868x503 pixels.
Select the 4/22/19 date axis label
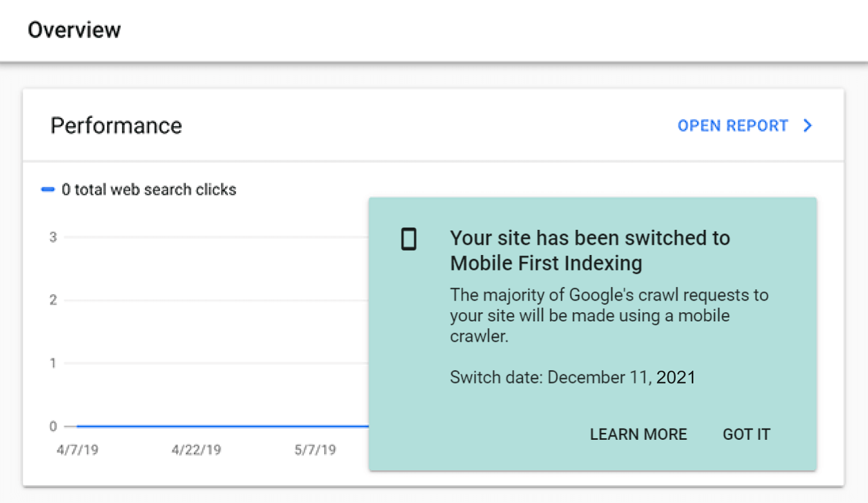point(196,450)
